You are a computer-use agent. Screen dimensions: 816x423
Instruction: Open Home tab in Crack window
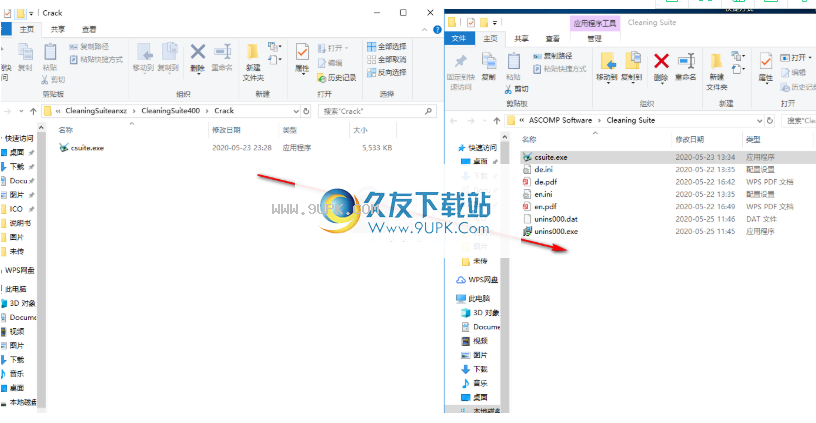tap(27, 30)
